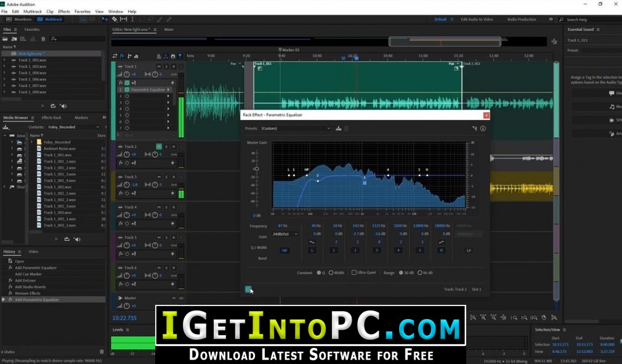Enable the Ultra-Quiet checkbox
This screenshot has height=364, width=622.
354,272
